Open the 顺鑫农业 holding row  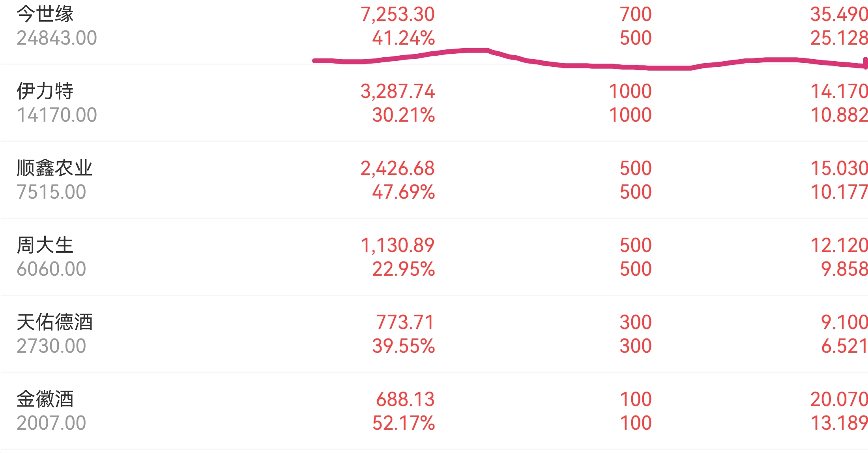click(x=54, y=168)
